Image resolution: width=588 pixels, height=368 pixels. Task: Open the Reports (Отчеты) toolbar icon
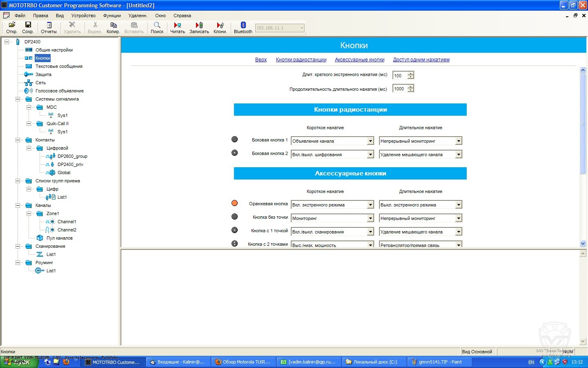tap(49, 25)
